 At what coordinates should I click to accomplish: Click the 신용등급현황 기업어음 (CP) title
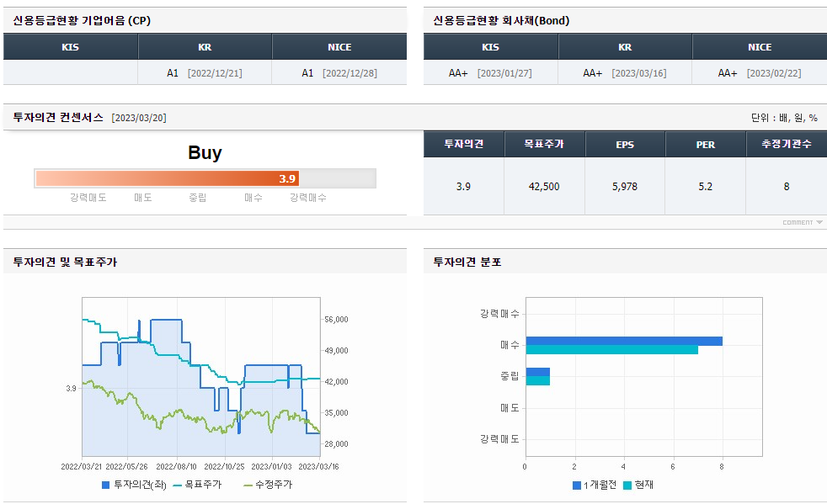click(82, 20)
